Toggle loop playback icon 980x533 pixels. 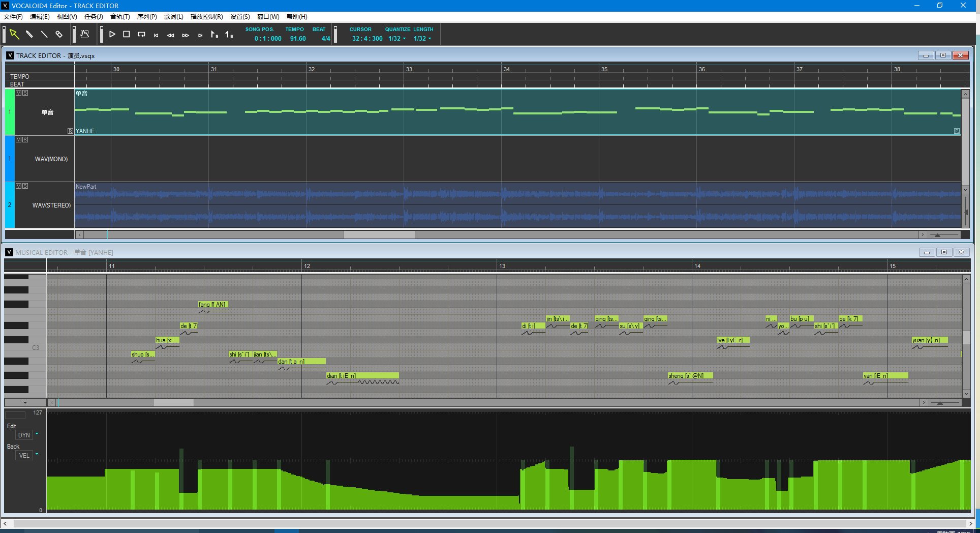click(x=141, y=34)
